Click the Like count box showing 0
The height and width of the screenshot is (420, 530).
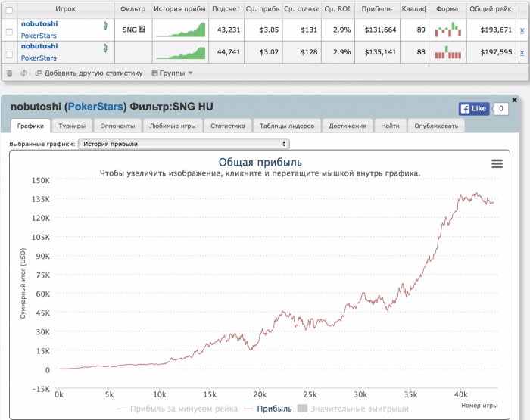tap(501, 108)
